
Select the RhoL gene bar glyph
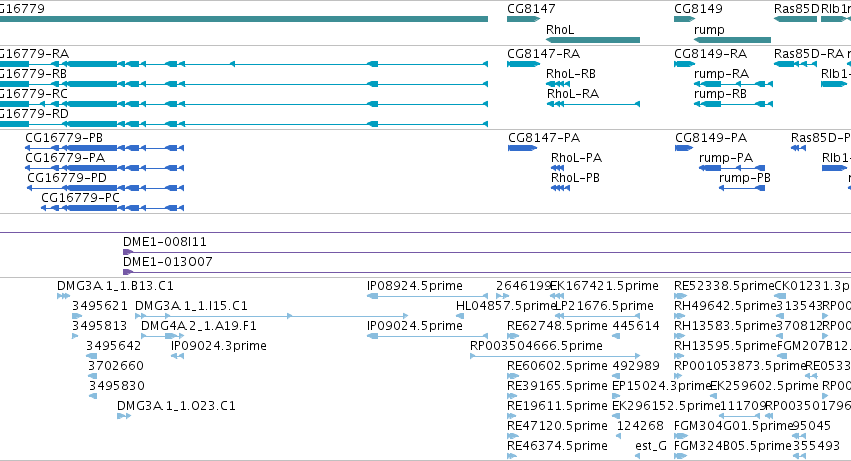(x=593, y=40)
